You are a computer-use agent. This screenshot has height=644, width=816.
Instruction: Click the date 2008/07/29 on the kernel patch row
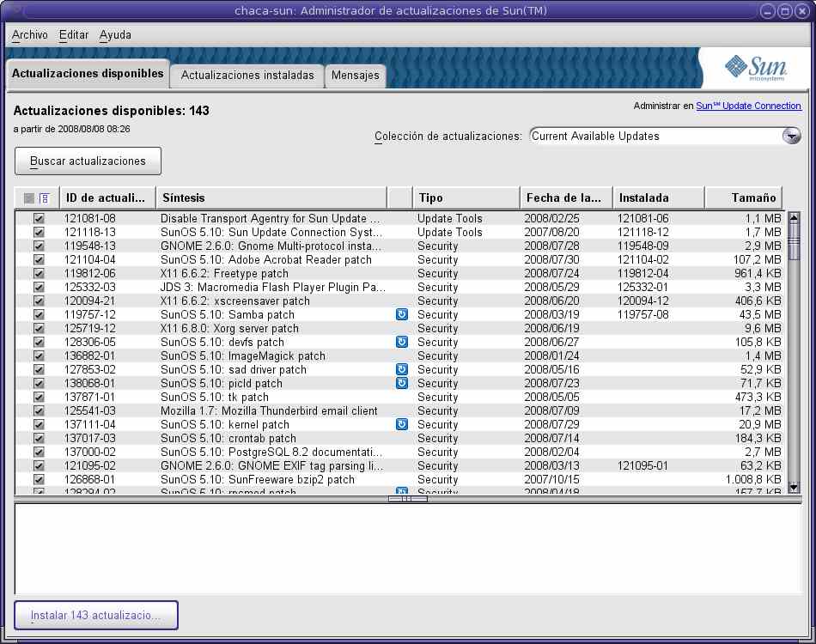(x=551, y=424)
